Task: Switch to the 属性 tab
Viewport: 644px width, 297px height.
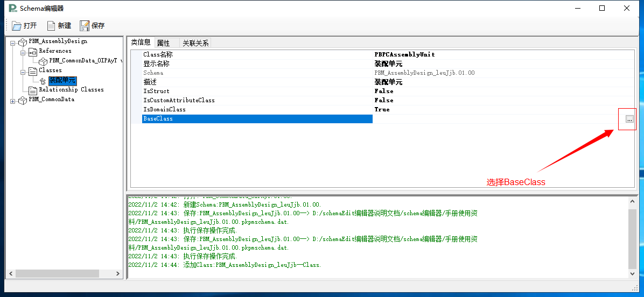Action: pyautogui.click(x=163, y=43)
